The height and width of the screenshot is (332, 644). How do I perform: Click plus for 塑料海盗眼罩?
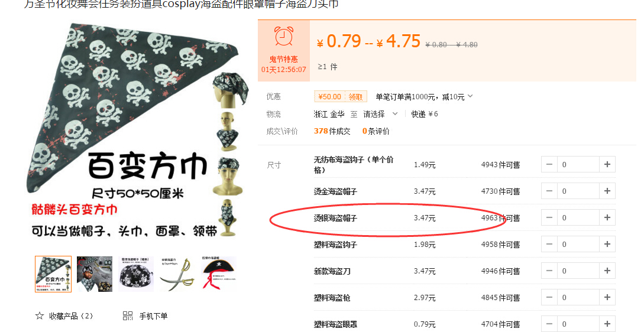point(607,324)
